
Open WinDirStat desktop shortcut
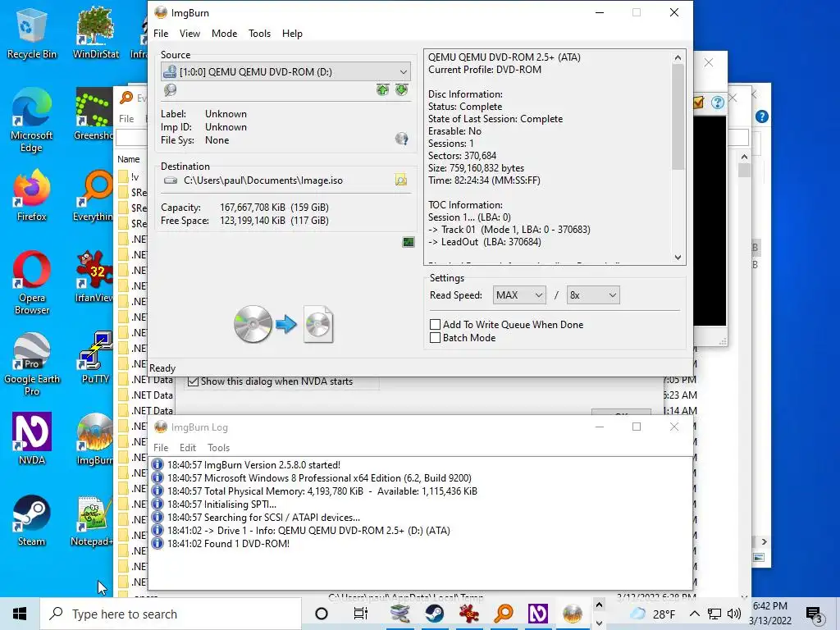pos(95,33)
